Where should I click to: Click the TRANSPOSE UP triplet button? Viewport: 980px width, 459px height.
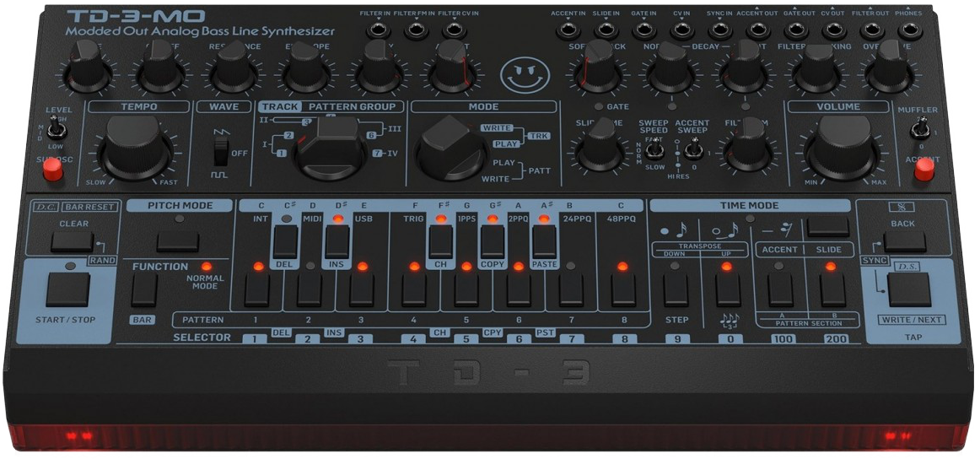point(728,290)
